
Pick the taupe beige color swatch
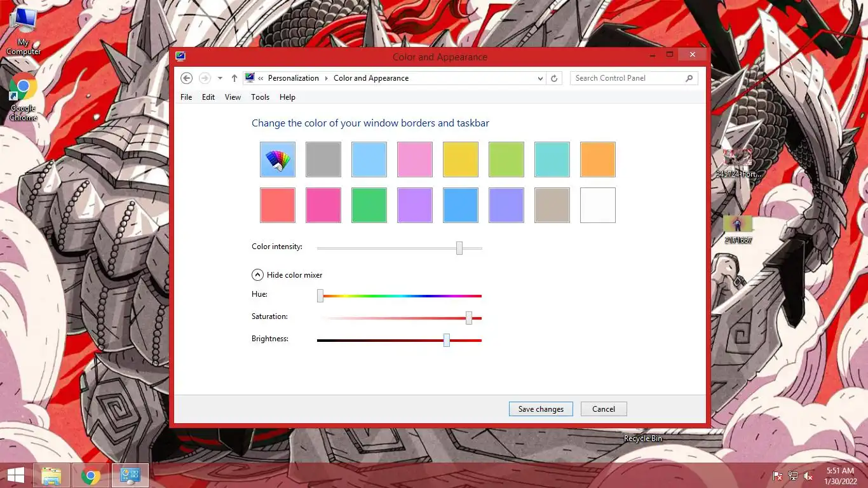pos(552,205)
